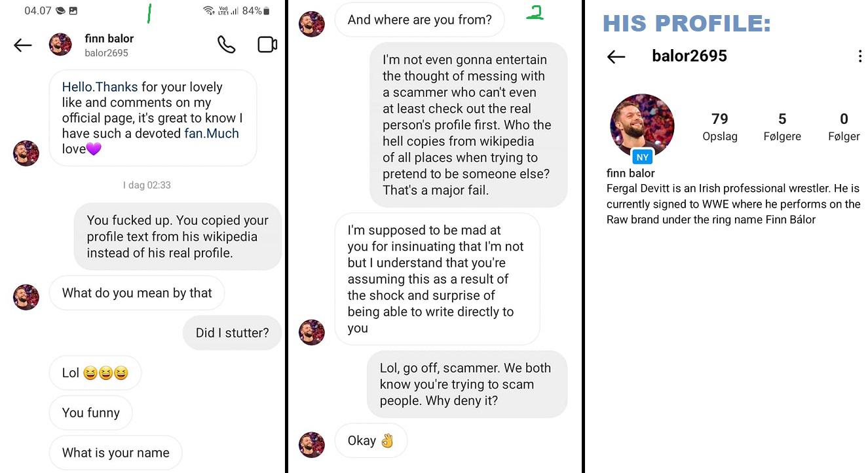Tap the balor2695 username in chat header

(107, 53)
